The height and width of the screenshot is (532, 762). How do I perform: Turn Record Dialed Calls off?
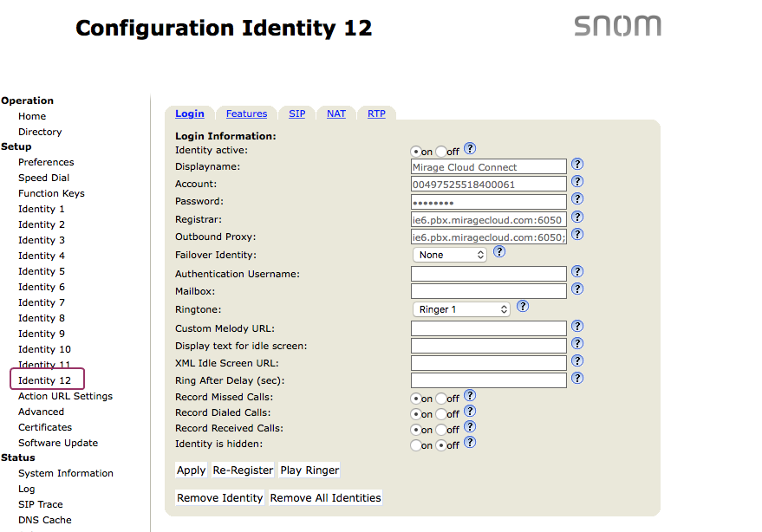point(440,414)
